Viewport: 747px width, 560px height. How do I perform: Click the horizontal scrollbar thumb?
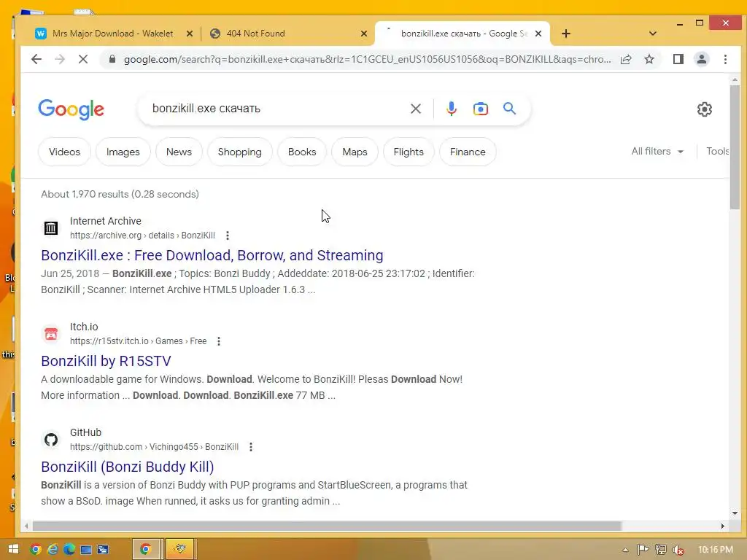click(327, 526)
